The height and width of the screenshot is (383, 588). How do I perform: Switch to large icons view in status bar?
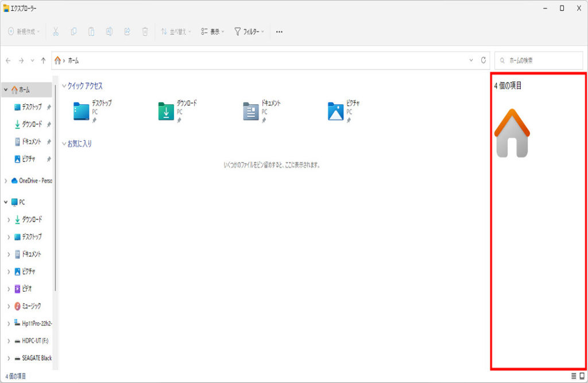tap(582, 376)
